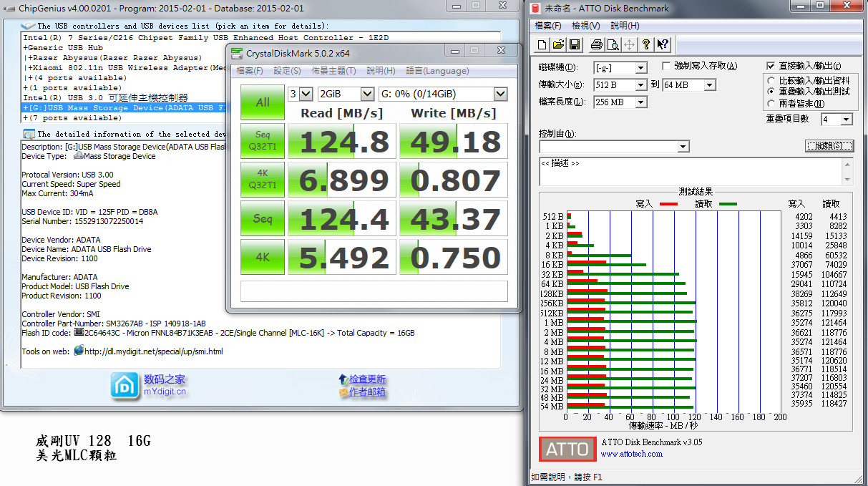The width and height of the screenshot is (868, 486).
Task: Open CrystalDiskMark drive dropdown G: 0% (0/14GiB)
Action: (443, 94)
